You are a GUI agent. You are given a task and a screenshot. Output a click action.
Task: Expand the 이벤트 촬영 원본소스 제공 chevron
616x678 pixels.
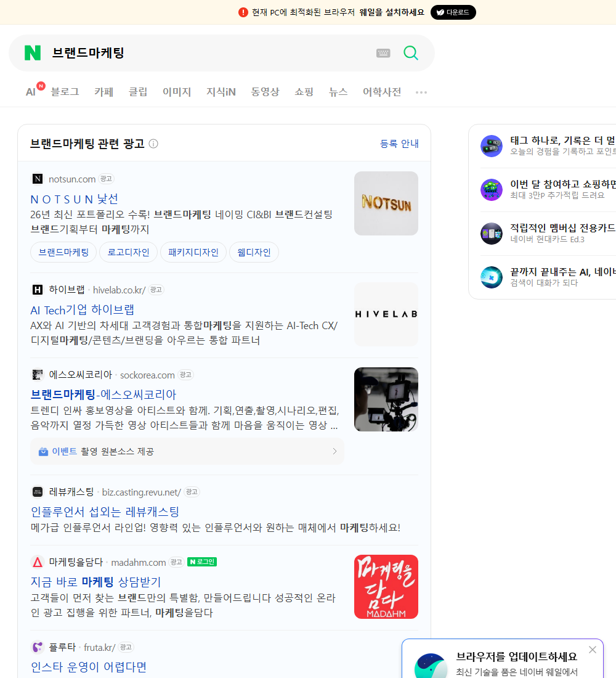pos(334,451)
